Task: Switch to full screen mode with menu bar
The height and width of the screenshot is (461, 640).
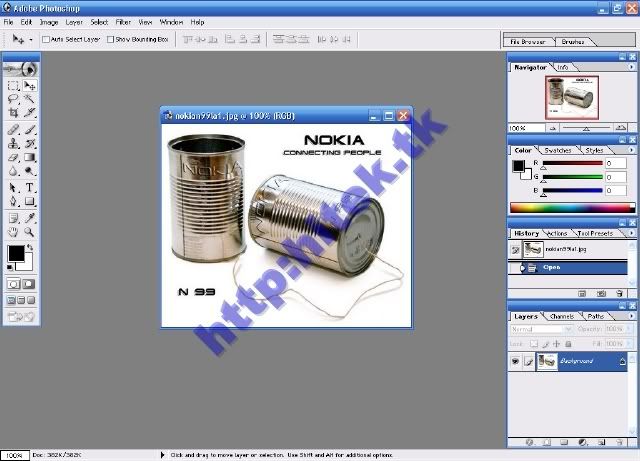Action: (x=21, y=300)
